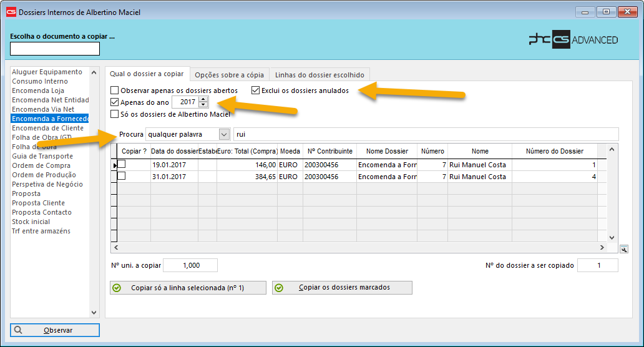Click the CS application icon in title bar
Screen dimensions: 644x347
tap(11, 11)
